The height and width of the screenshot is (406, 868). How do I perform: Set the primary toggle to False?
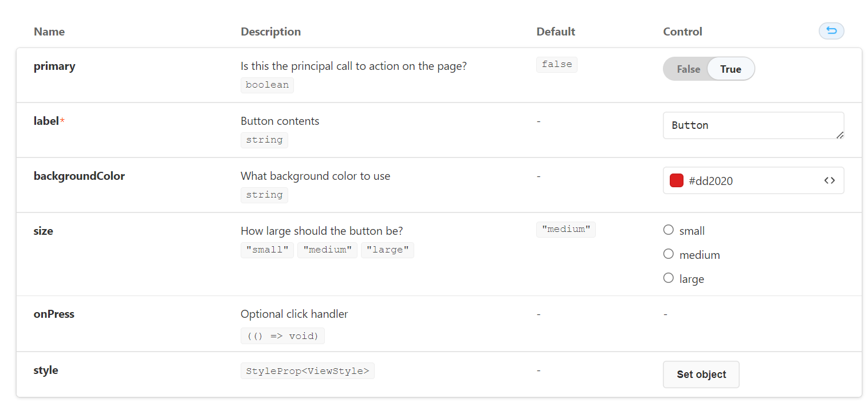point(688,69)
